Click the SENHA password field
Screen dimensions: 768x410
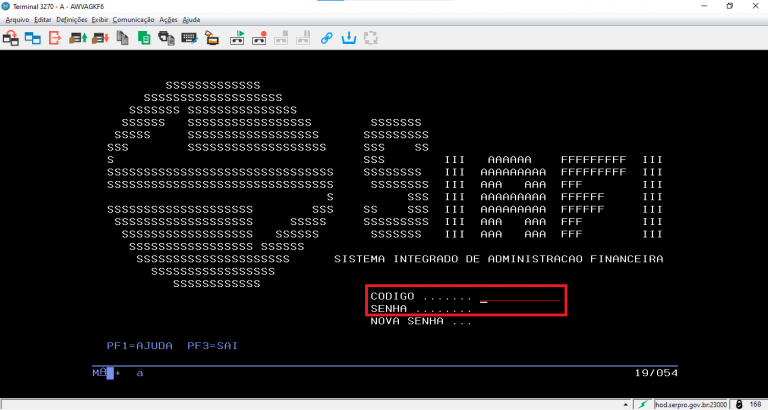[x=520, y=309]
